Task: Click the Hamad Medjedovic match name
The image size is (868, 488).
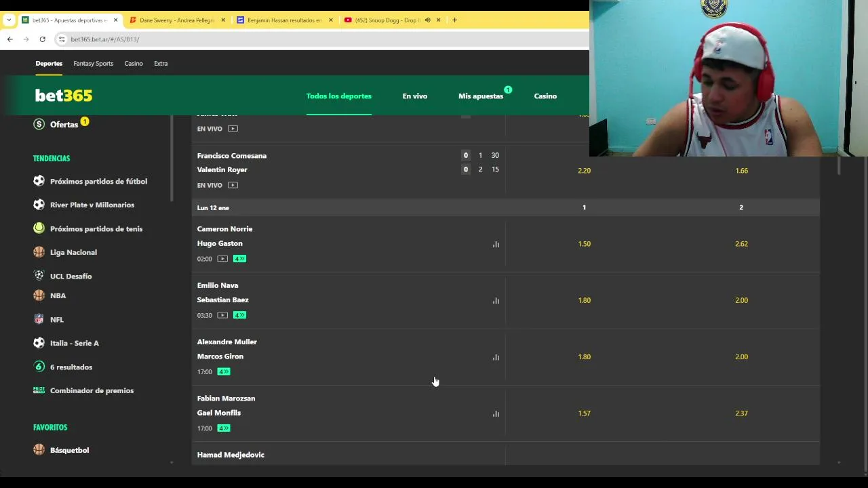Action: (231, 455)
